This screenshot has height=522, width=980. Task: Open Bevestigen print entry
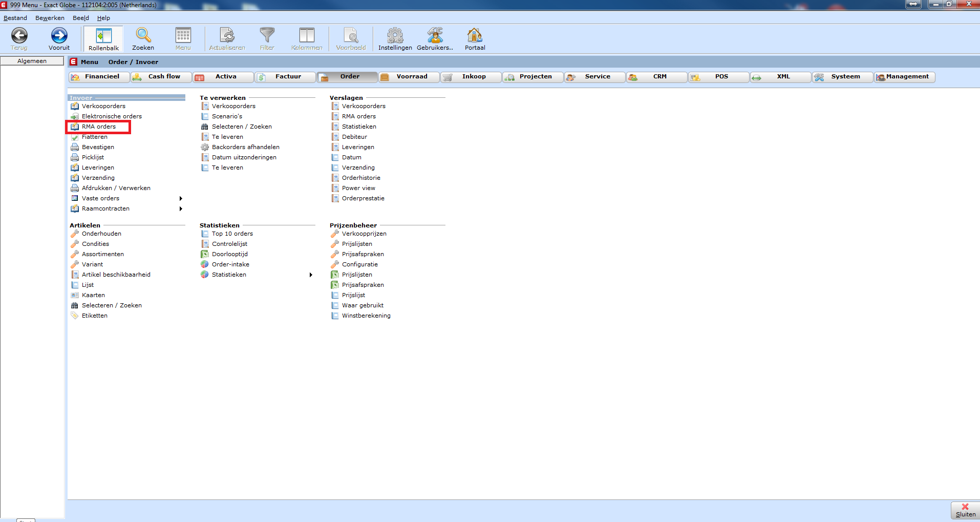(x=98, y=147)
